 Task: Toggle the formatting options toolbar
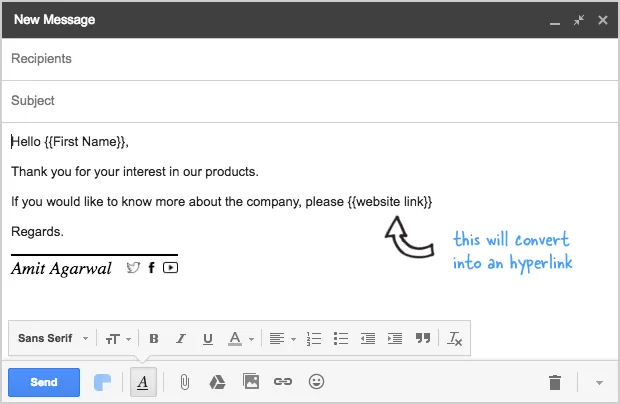click(x=143, y=382)
